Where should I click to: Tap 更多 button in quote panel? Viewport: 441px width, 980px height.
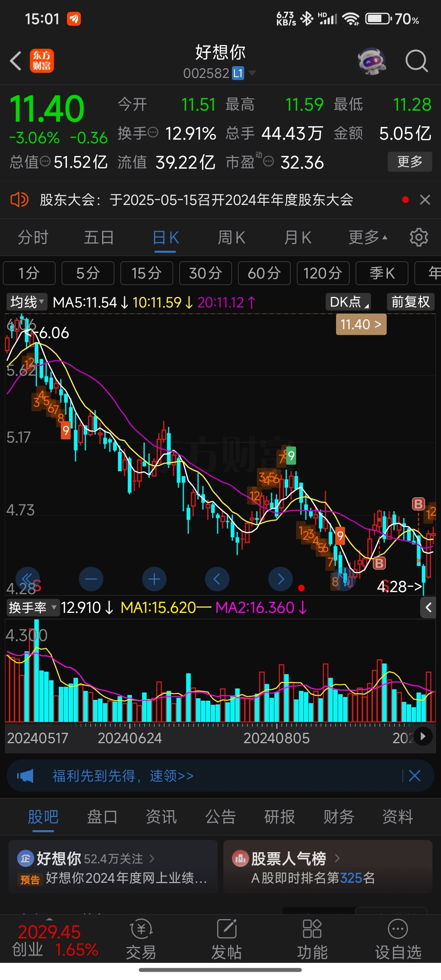point(410,162)
